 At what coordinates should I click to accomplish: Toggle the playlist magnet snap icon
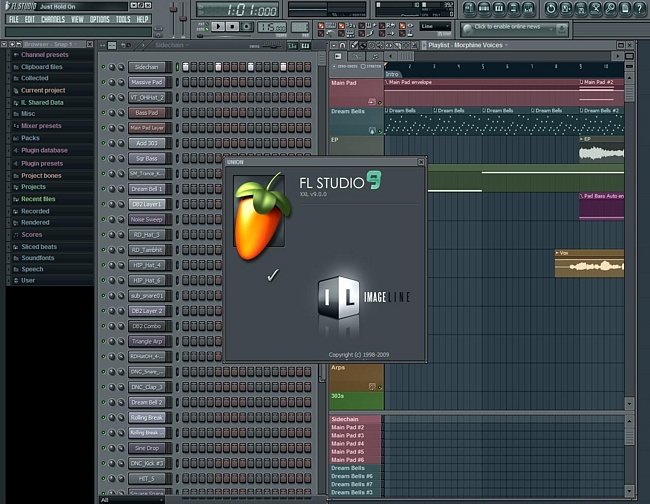pos(342,45)
